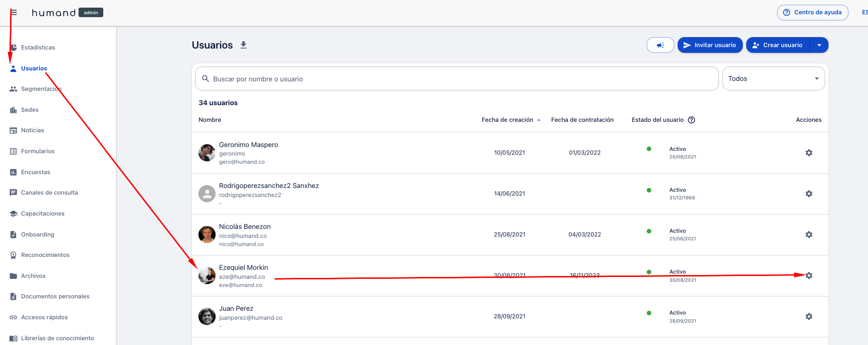Click the Accesos rápidos link icon
Screen dimensions: 868x345
point(13,317)
